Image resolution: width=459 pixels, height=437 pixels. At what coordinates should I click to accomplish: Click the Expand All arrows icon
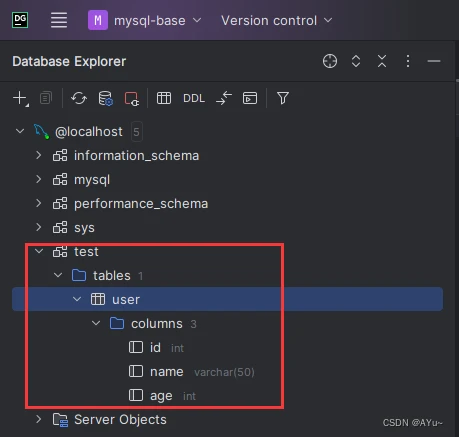pos(356,61)
